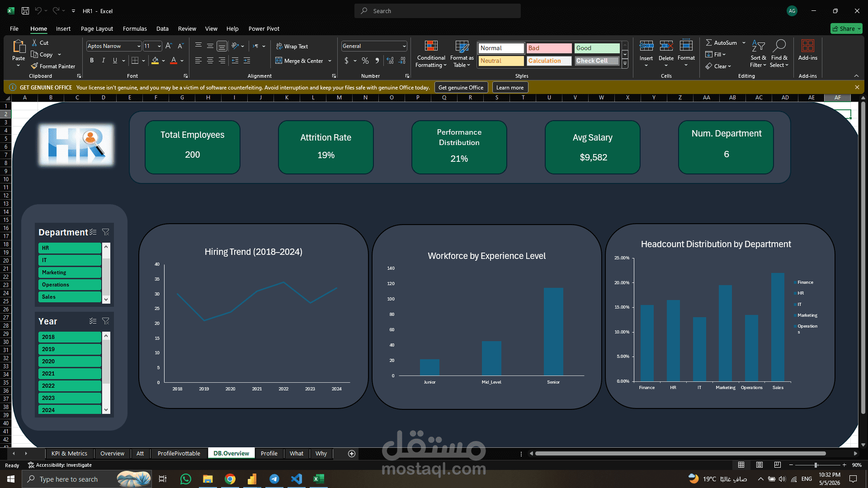
Task: Click the Format Painter brush icon
Action: tap(34, 66)
